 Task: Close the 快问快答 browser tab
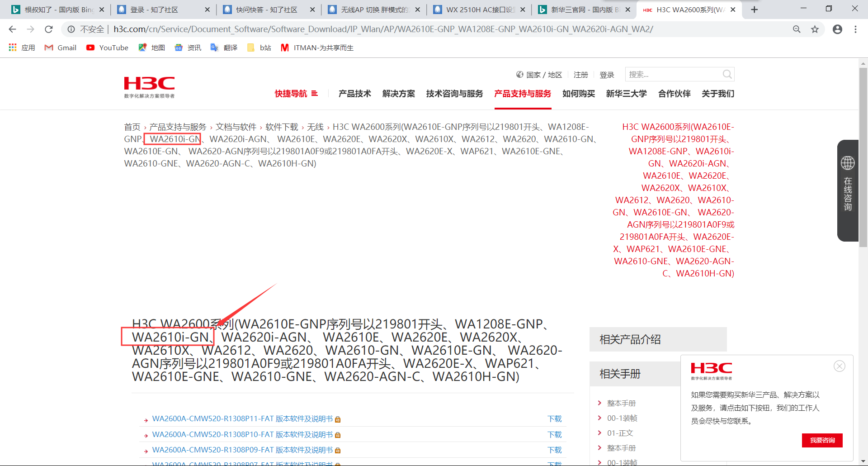pos(312,10)
